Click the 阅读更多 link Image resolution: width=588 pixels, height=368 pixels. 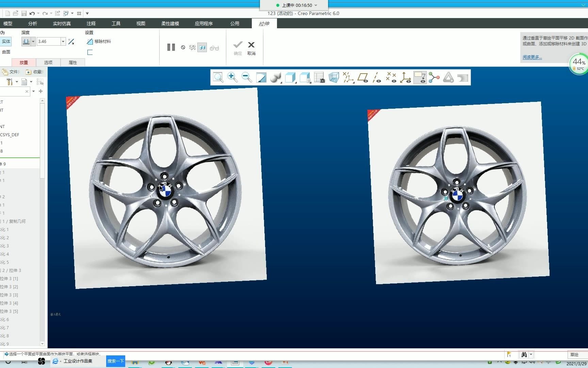532,57
